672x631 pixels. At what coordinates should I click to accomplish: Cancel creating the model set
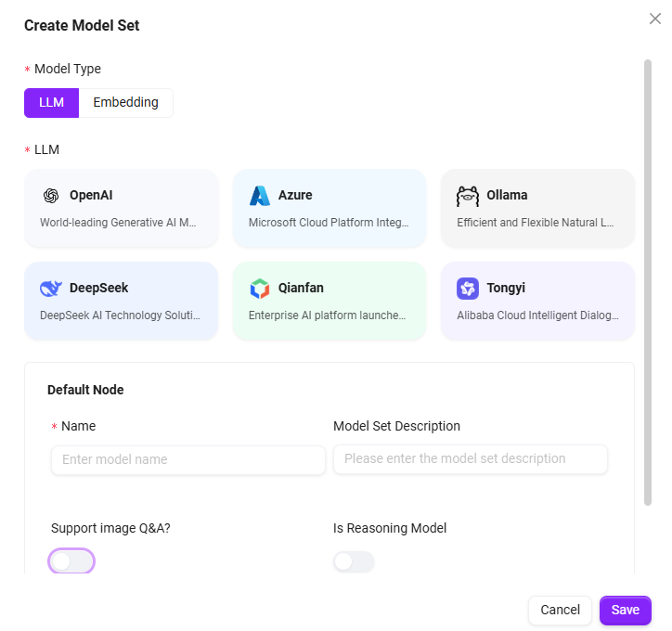[560, 610]
